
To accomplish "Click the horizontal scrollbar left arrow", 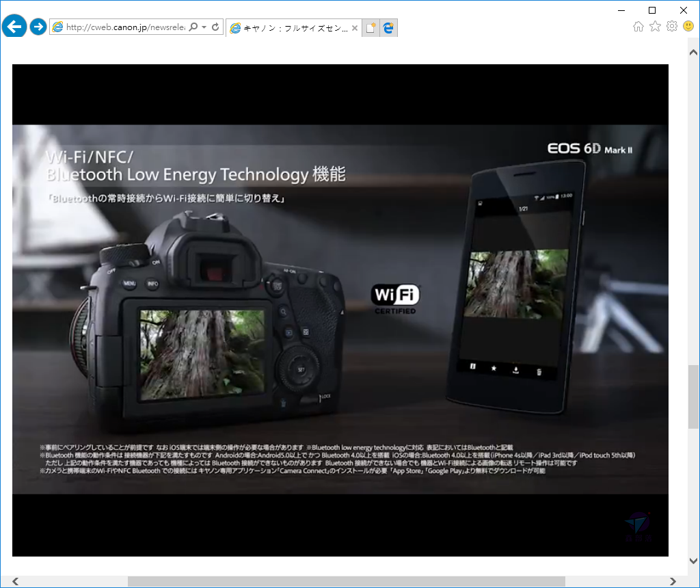I will [x=16, y=581].
